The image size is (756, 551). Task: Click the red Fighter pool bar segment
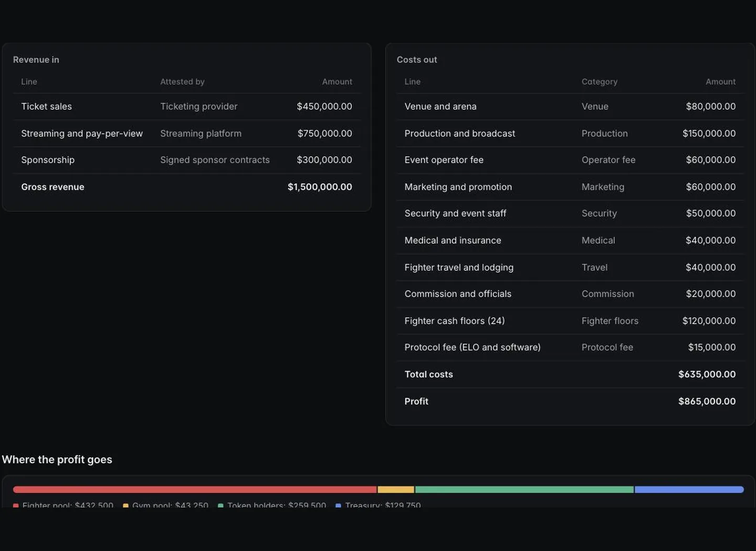[x=195, y=490]
